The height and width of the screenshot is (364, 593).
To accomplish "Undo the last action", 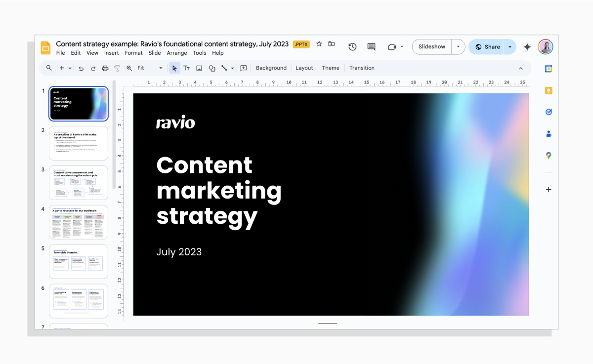I will (x=81, y=68).
